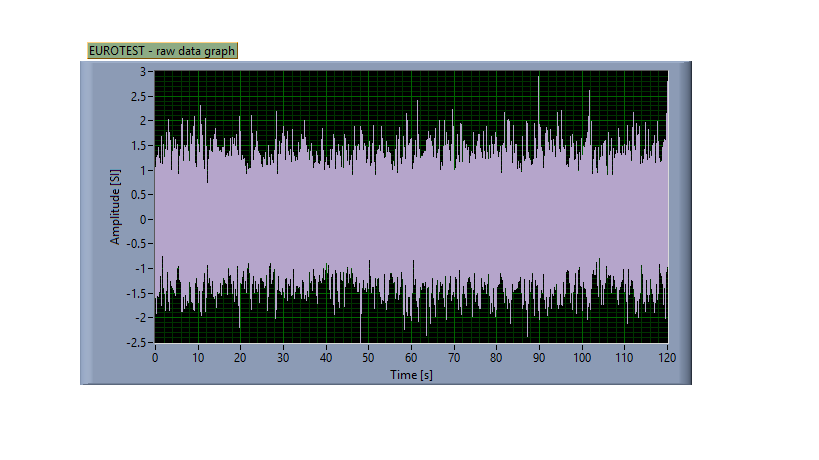Click the x-axis tick label 110
The width and height of the screenshot is (819, 460).
(x=624, y=358)
